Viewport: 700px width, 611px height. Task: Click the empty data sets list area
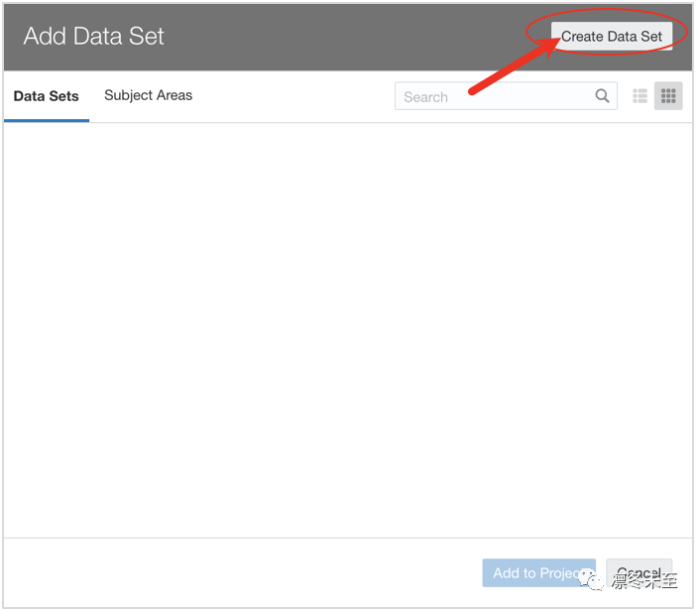(348, 330)
